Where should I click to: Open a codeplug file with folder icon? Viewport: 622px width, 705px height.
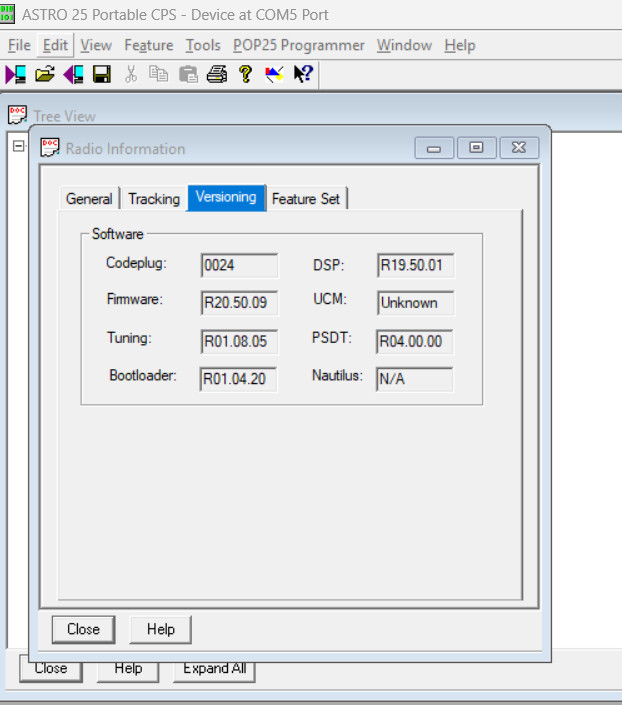click(x=45, y=74)
